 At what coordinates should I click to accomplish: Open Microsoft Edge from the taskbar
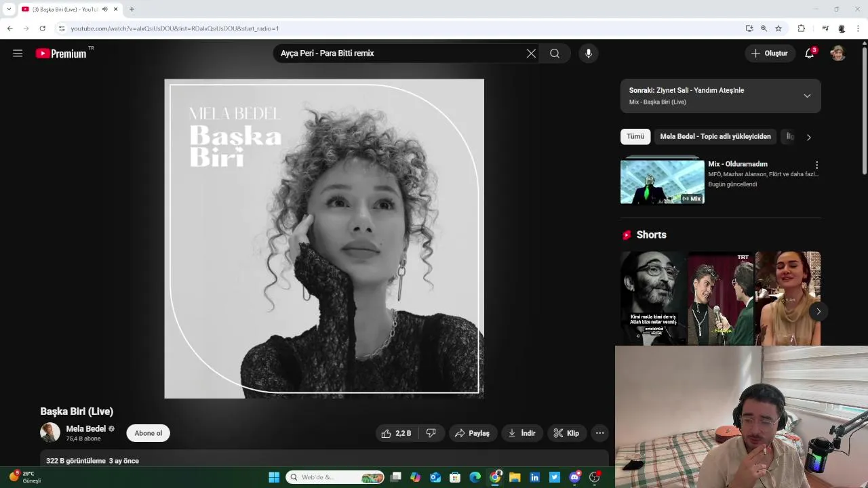[475, 477]
